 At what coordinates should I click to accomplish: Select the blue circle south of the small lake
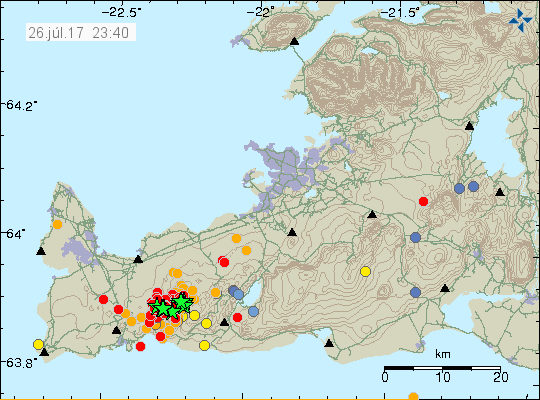[x=253, y=311]
